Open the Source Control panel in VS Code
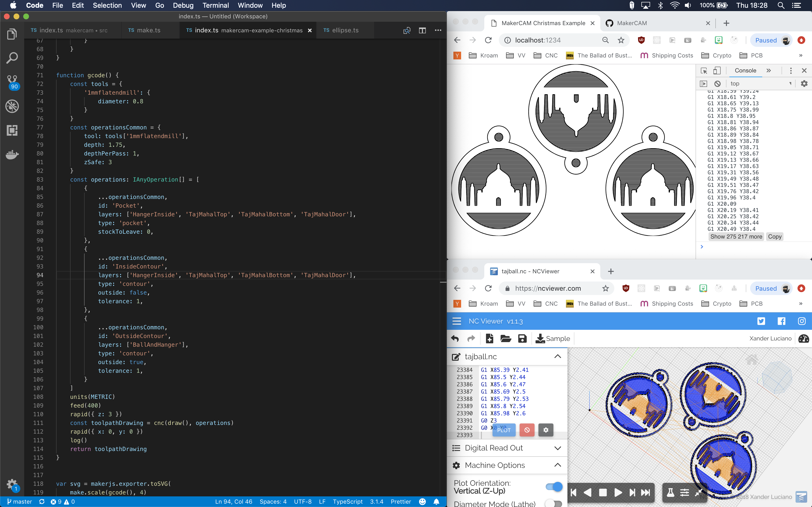812x507 pixels. pos(12,80)
